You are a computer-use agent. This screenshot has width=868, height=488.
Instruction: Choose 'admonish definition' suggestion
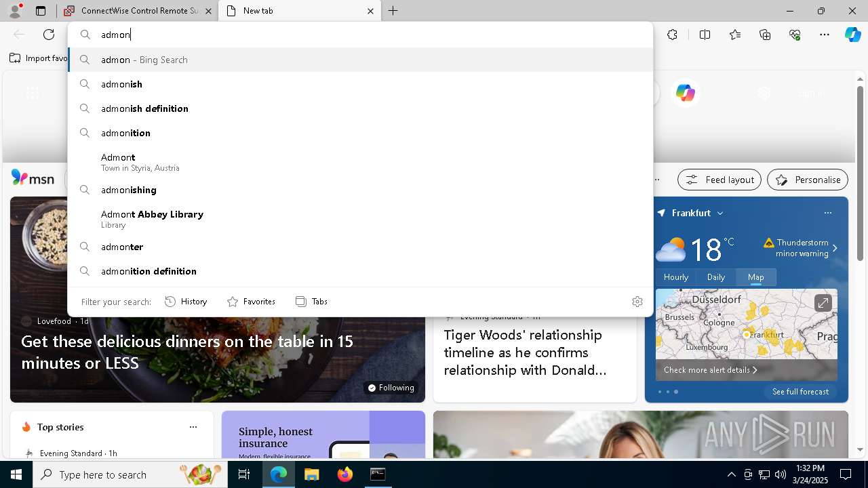click(361, 108)
